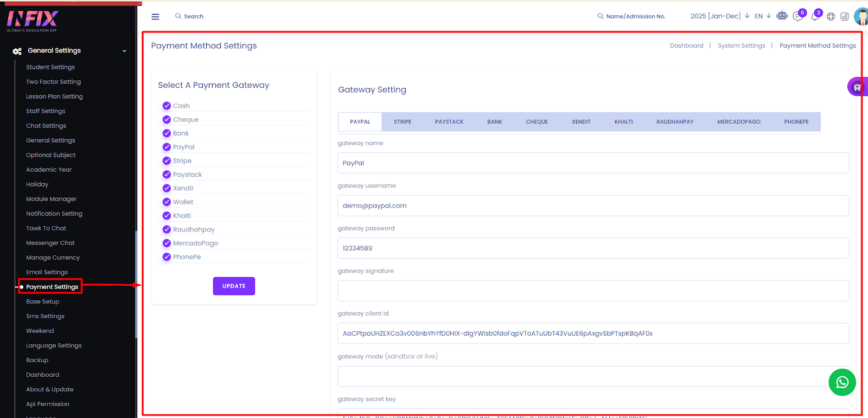The width and height of the screenshot is (868, 418).
Task: Open the green WhatsApp chat button
Action: pyautogui.click(x=842, y=382)
